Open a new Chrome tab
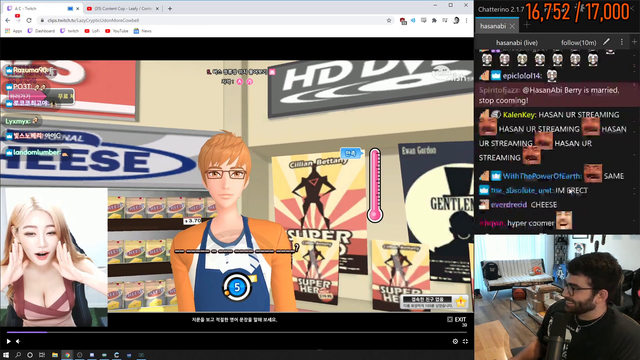Screen dimensions: 640x360 pyautogui.click(x=170, y=8)
